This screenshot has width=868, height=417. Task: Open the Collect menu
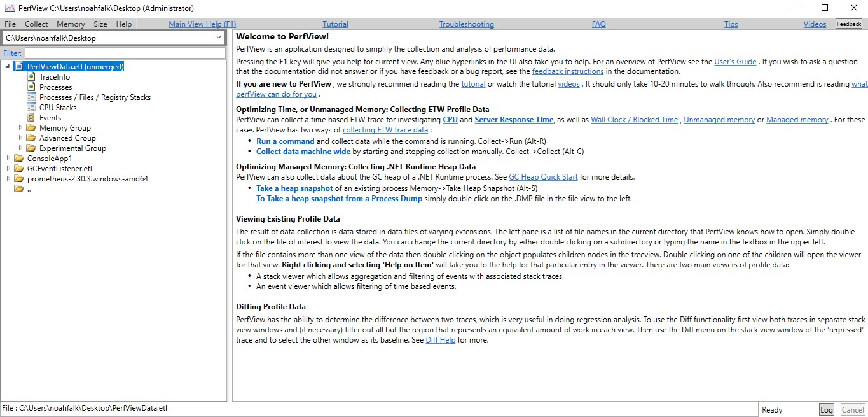pyautogui.click(x=36, y=24)
